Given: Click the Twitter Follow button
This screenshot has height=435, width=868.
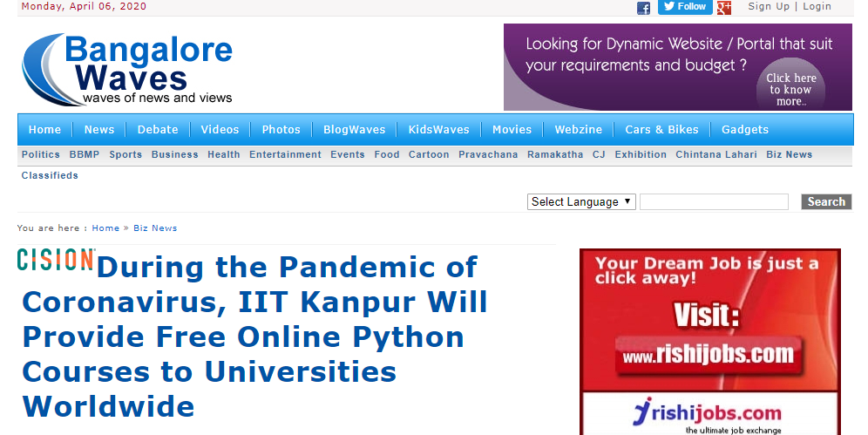Looking at the screenshot, I should 685,7.
